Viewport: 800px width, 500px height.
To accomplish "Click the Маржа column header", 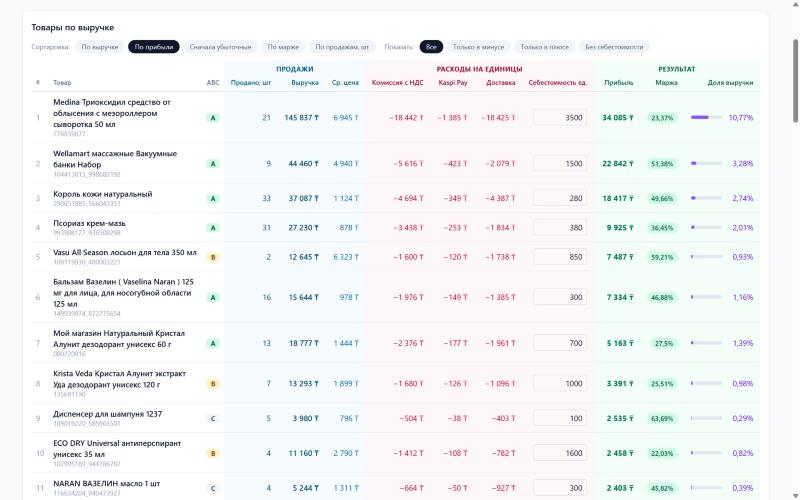I will coord(666,83).
